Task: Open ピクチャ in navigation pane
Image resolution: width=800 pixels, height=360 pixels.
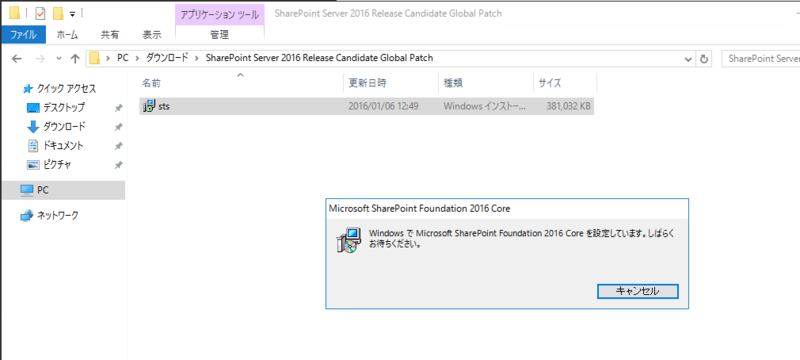Action: tap(57, 165)
